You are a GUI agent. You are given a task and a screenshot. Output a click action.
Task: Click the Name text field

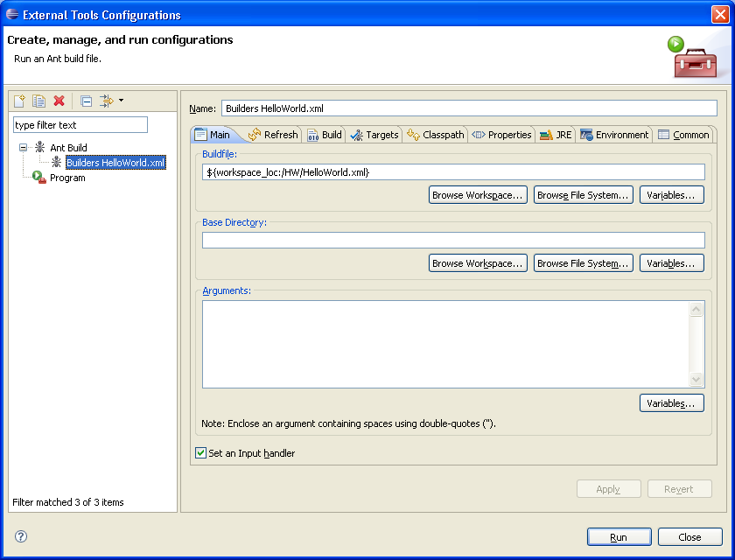(x=469, y=108)
